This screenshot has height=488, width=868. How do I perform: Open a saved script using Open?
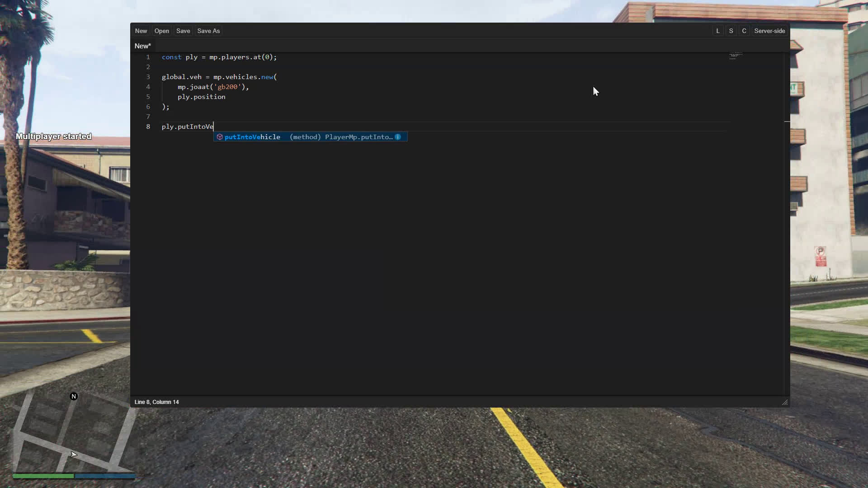point(162,30)
